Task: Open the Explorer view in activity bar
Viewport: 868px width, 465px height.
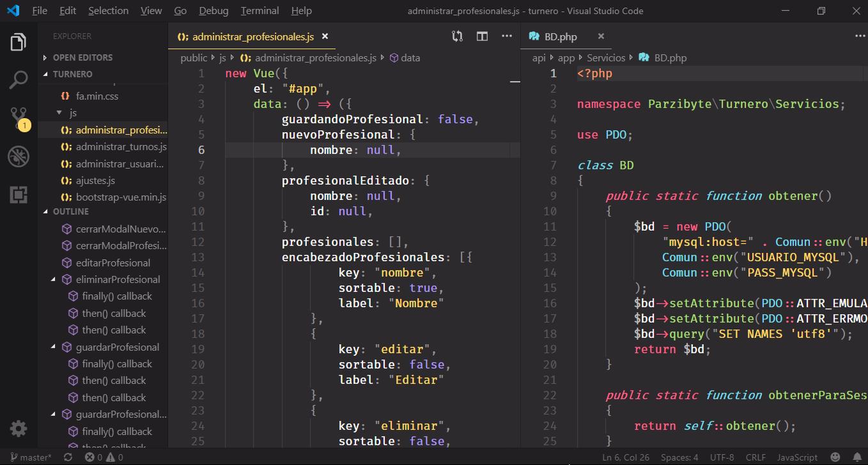Action: click(x=19, y=43)
